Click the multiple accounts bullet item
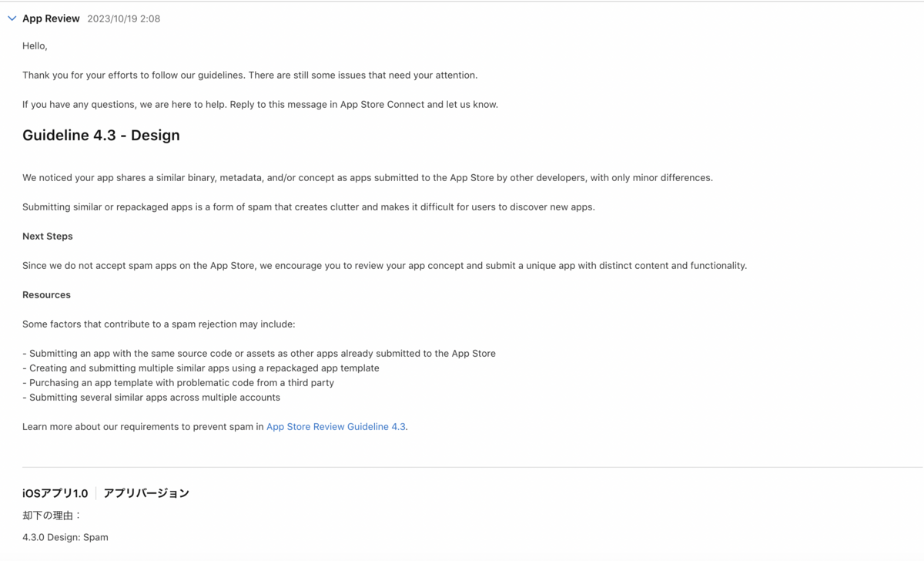Viewport: 924px width, 561px height. click(x=152, y=397)
